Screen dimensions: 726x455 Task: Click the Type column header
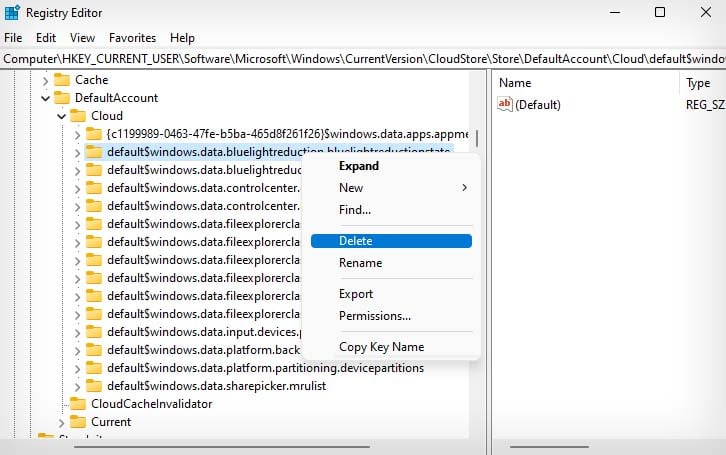[698, 83]
